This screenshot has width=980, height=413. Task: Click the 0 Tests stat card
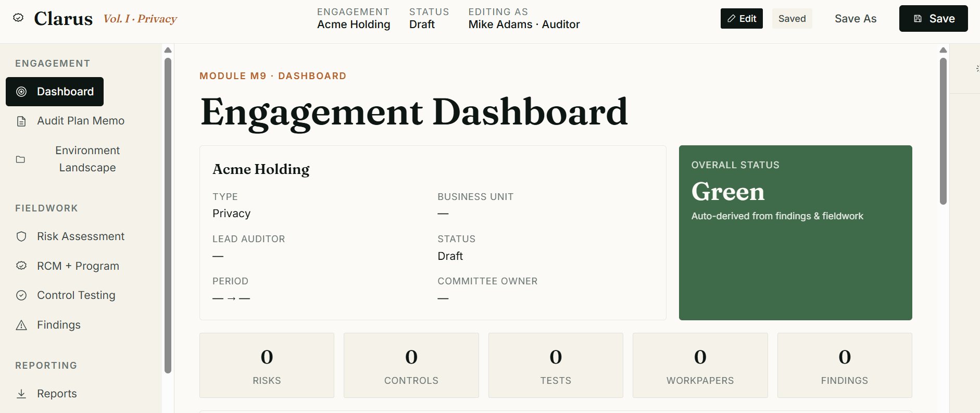556,366
